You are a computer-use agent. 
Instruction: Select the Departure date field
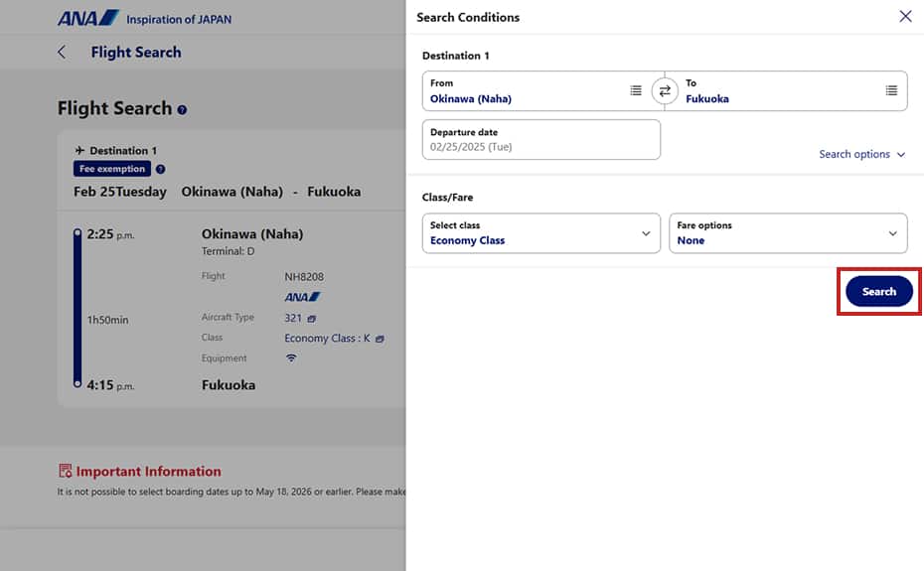tap(540, 140)
